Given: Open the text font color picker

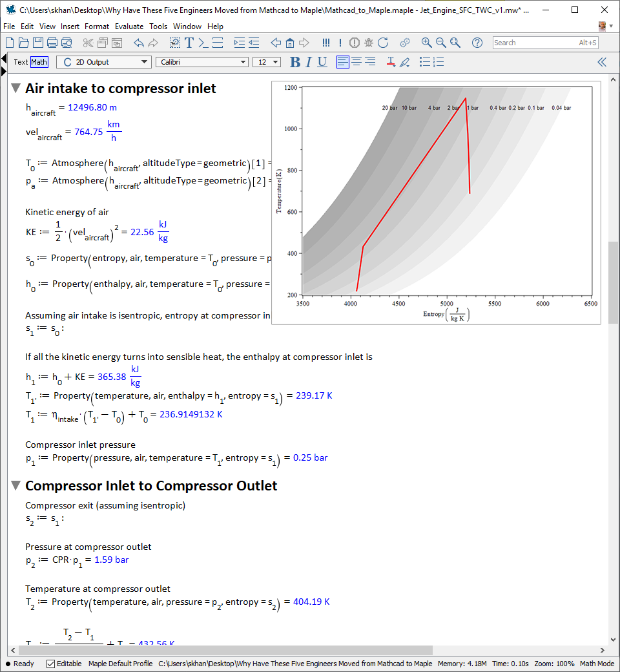Looking at the screenshot, I should click(391, 62).
